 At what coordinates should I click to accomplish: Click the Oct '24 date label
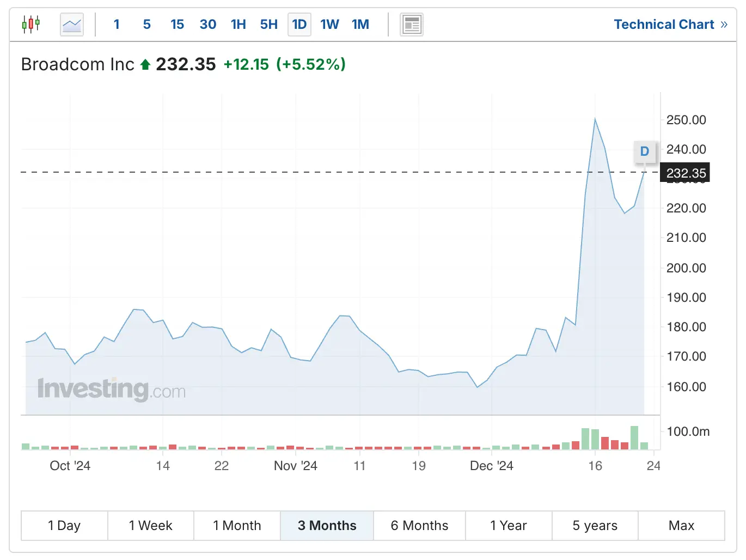click(70, 466)
